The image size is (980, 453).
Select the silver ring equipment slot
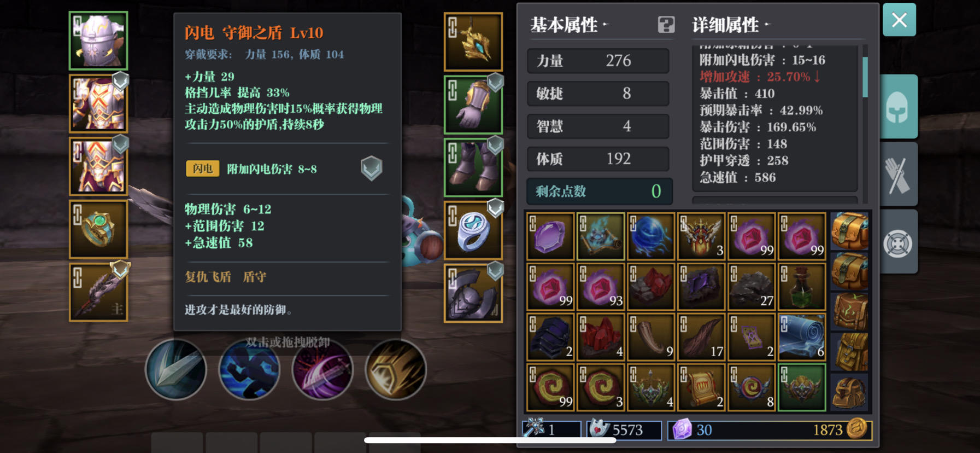[x=473, y=230]
